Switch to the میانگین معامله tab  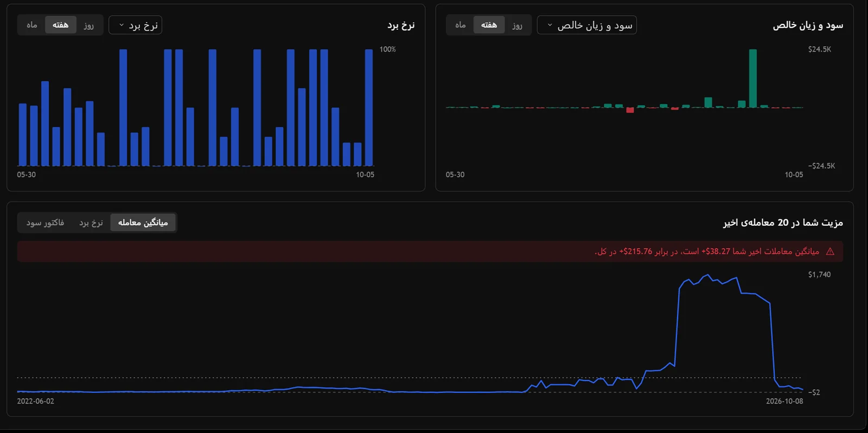click(143, 222)
